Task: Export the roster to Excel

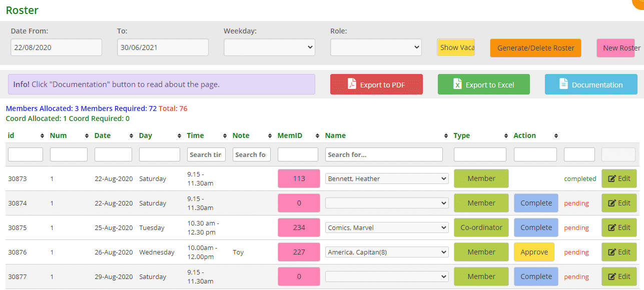Action: pyautogui.click(x=483, y=84)
